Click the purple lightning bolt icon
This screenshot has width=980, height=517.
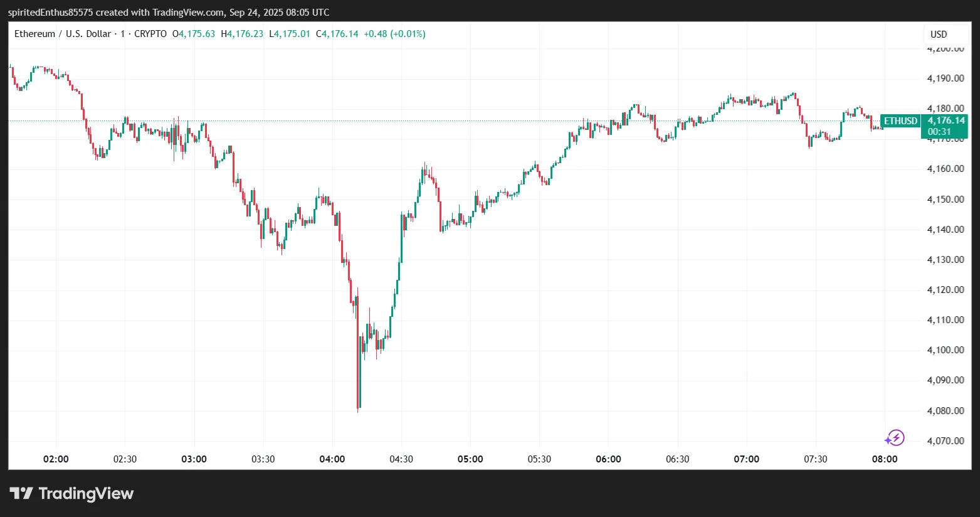click(895, 437)
